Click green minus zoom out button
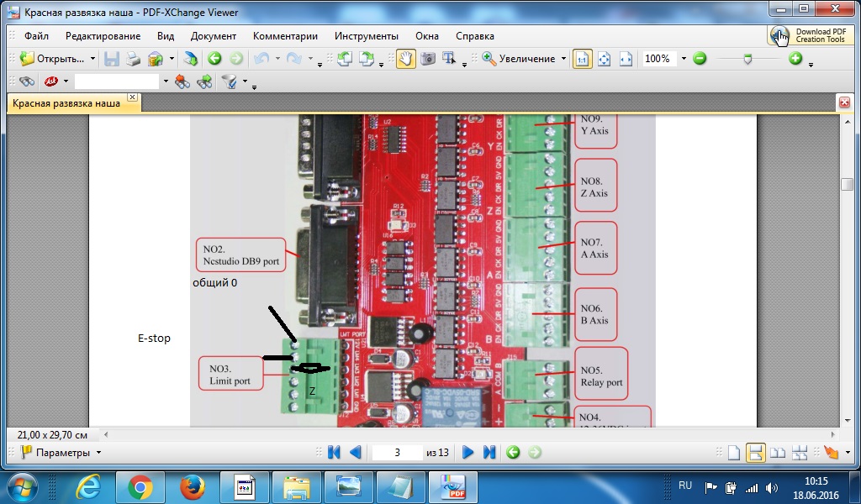Screen dimensions: 861x504 click(700, 59)
